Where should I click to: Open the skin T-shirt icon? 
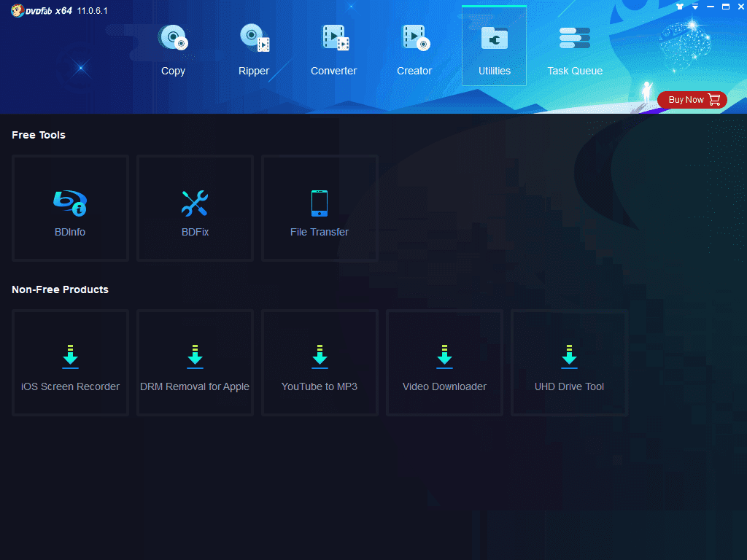pyautogui.click(x=680, y=7)
